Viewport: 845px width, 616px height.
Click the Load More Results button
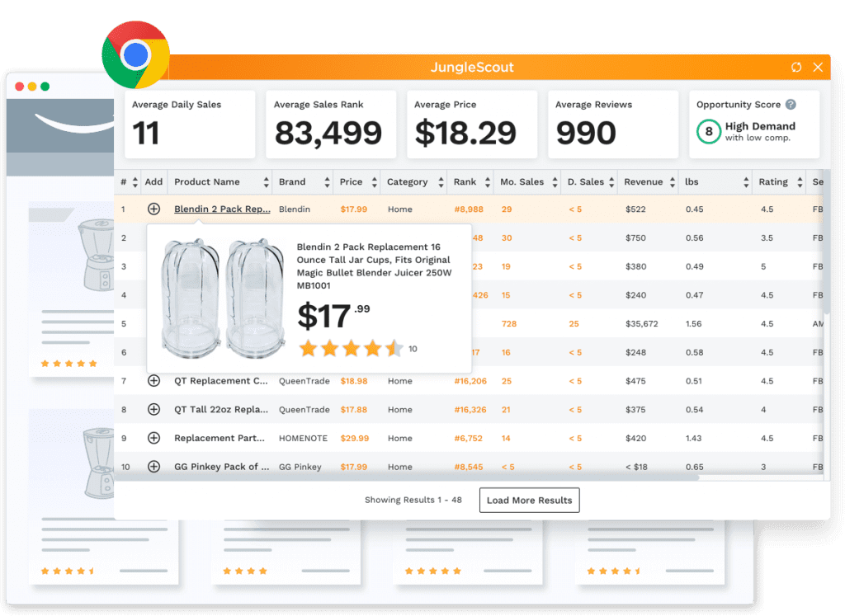pos(529,501)
